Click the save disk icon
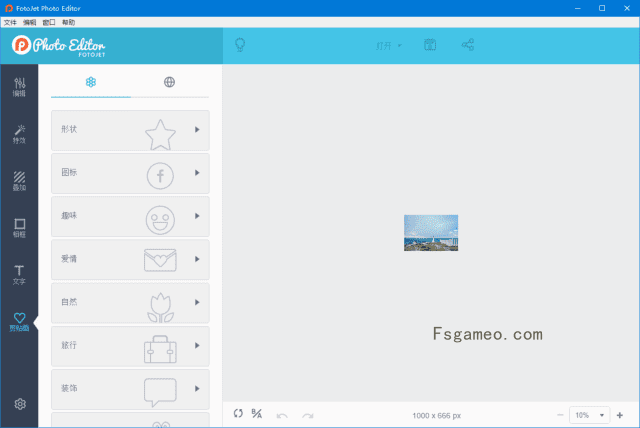 [430, 45]
